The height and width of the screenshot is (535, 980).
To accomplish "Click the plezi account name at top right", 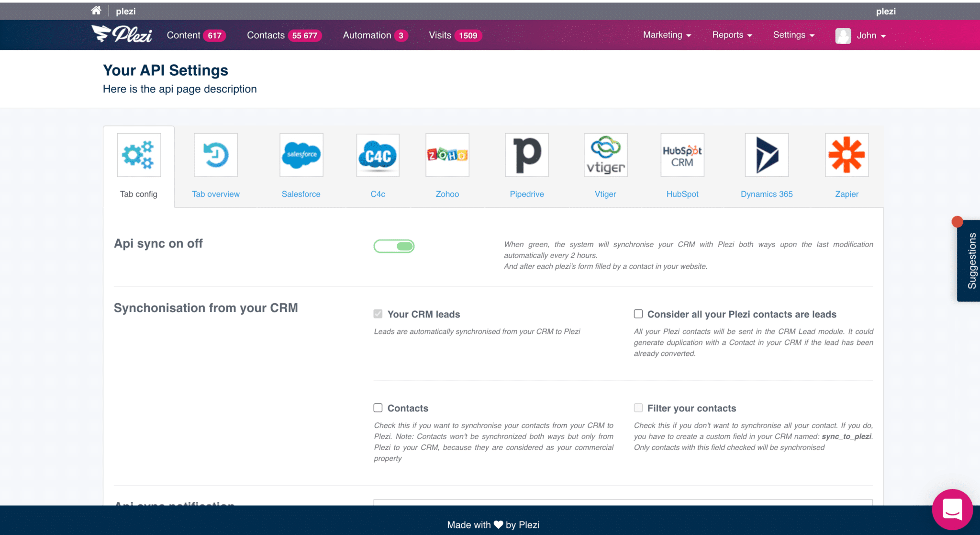I will click(x=886, y=11).
